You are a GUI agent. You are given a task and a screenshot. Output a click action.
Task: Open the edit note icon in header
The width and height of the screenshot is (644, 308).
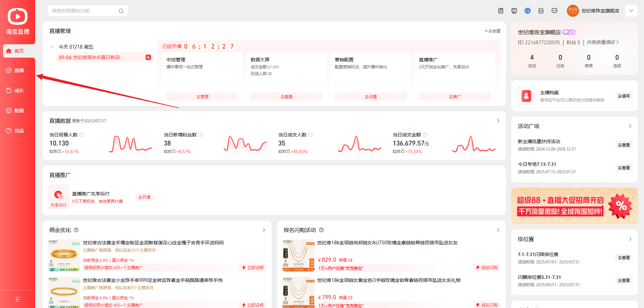point(541,11)
